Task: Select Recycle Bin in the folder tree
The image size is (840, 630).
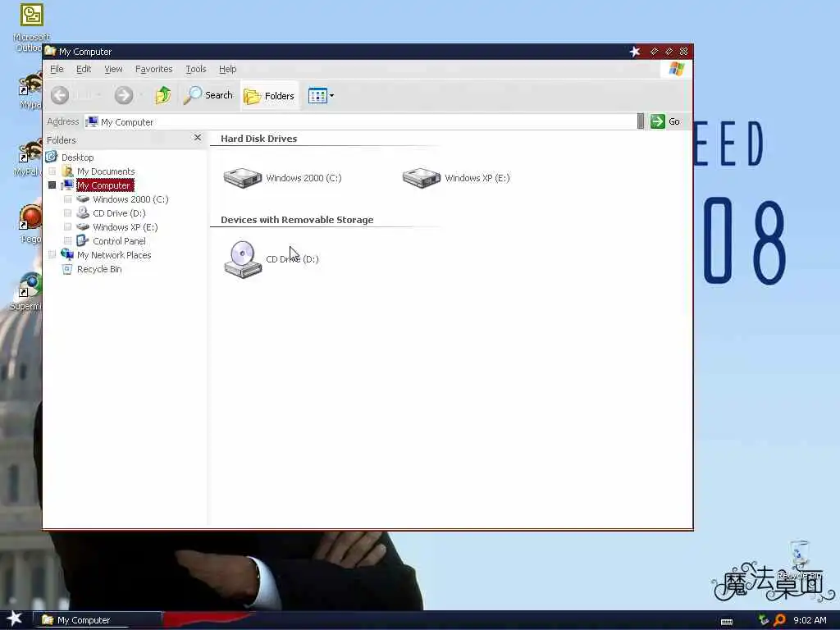Action: (x=99, y=269)
